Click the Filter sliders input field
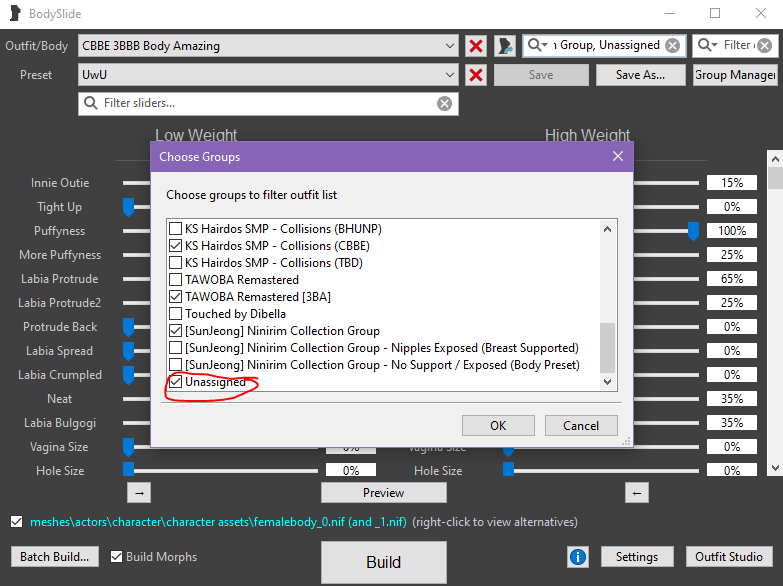 pyautogui.click(x=268, y=103)
